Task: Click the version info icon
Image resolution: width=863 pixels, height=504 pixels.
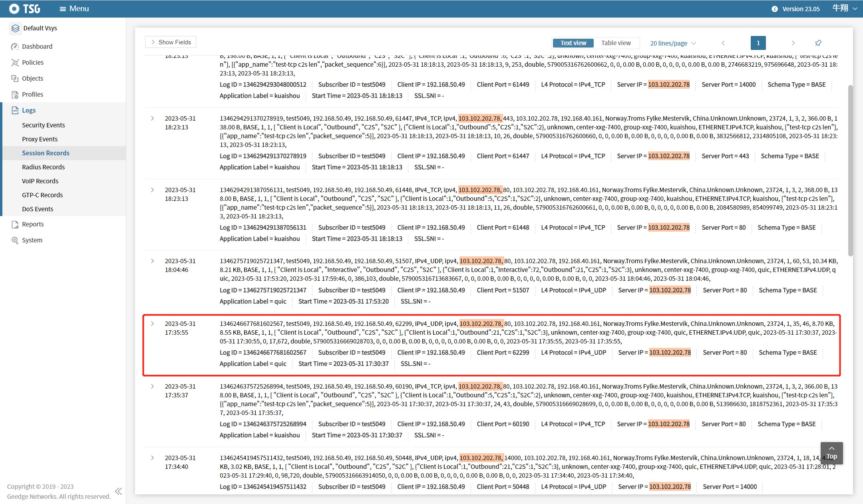Action: [774, 9]
